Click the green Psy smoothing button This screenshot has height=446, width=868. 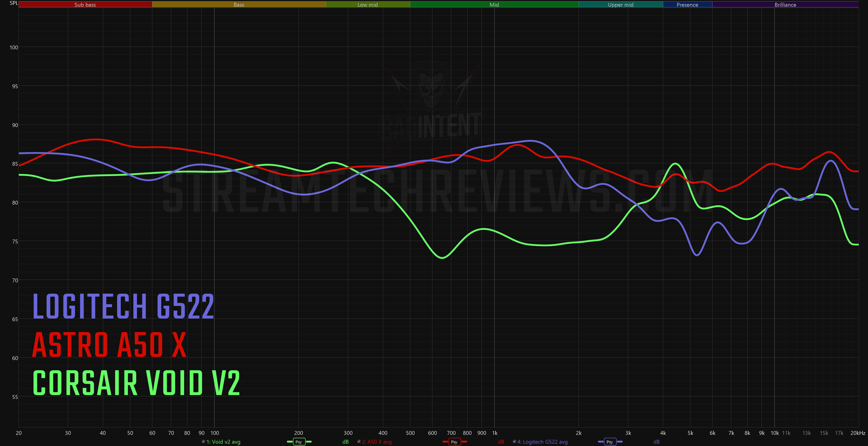point(299,442)
